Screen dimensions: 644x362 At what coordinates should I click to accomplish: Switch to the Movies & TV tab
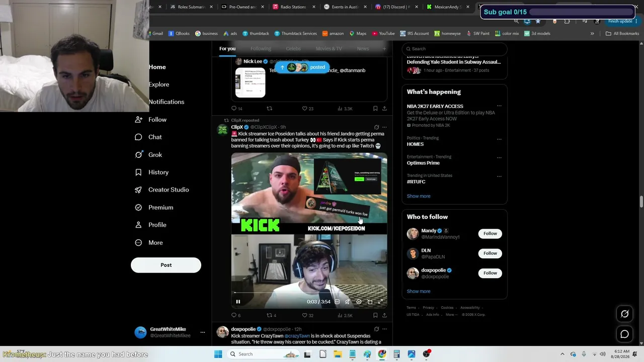click(x=329, y=49)
